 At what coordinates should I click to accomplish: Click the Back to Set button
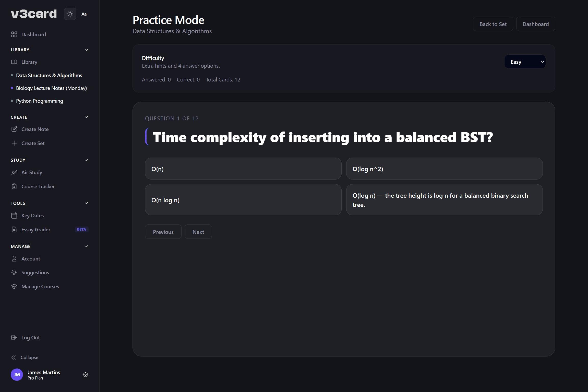pos(493,24)
